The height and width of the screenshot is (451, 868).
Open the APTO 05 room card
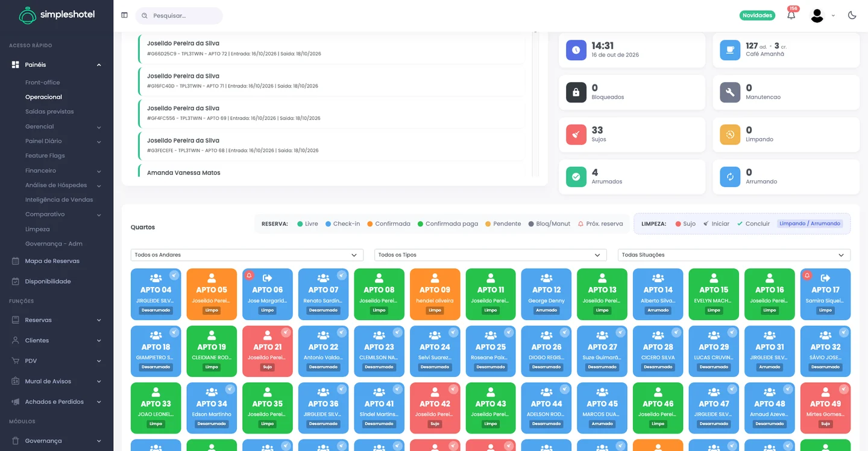(212, 294)
